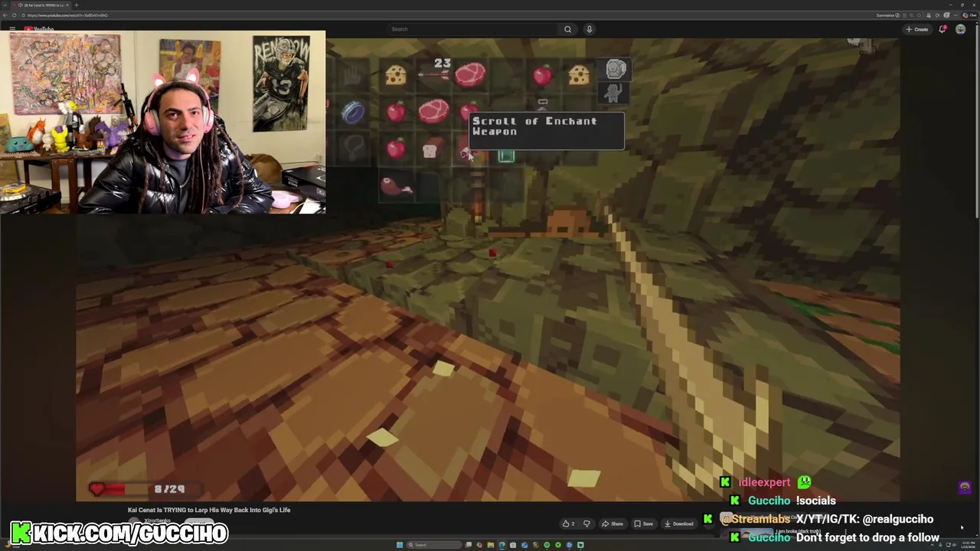Click the browser address bar URL
The height and width of the screenshot is (551, 980).
tap(67, 15)
